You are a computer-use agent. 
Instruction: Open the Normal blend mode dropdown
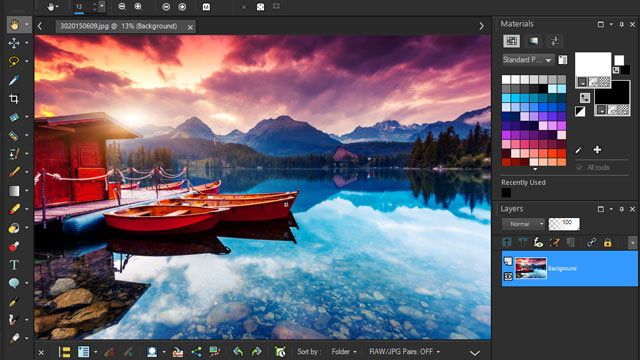coord(523,224)
